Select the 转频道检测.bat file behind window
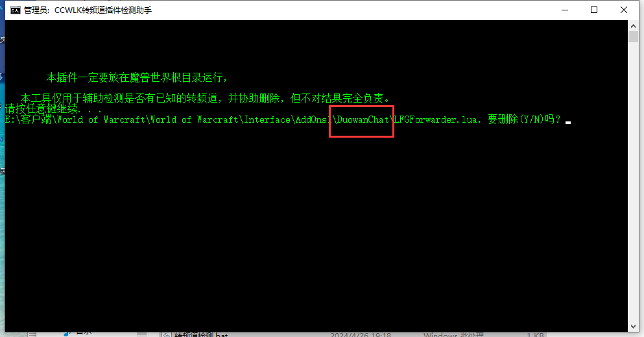This screenshot has width=644, height=337. pos(201,334)
